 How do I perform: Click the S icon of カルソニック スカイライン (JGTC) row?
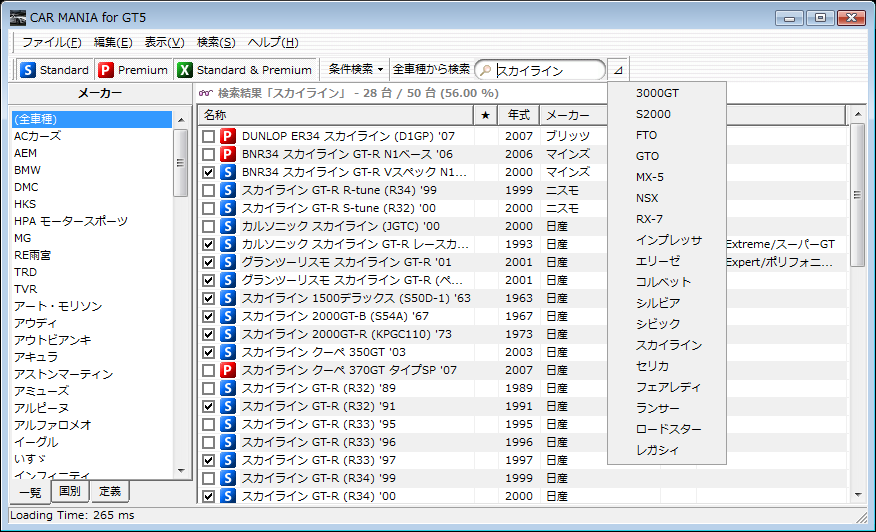tap(227, 226)
